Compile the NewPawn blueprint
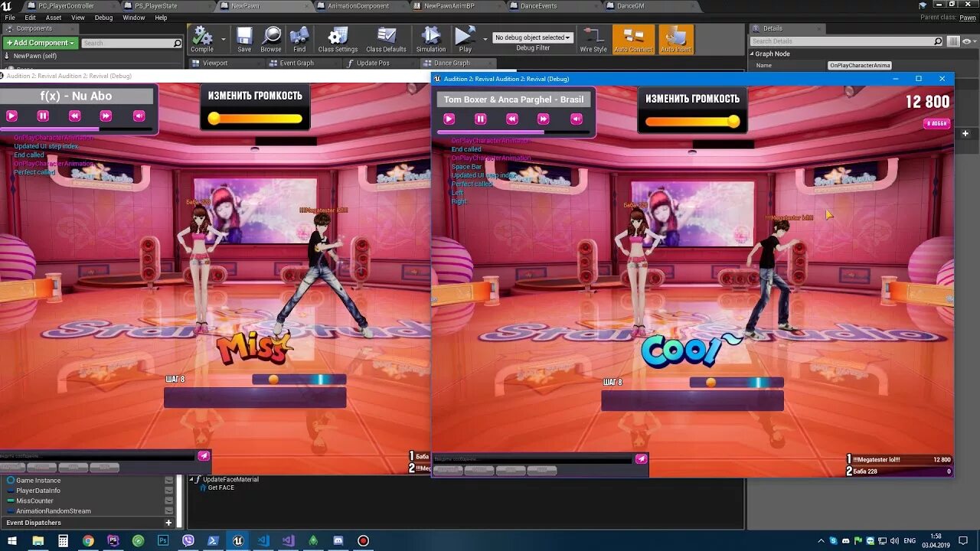Viewport: 980px width, 551px height. (x=202, y=40)
